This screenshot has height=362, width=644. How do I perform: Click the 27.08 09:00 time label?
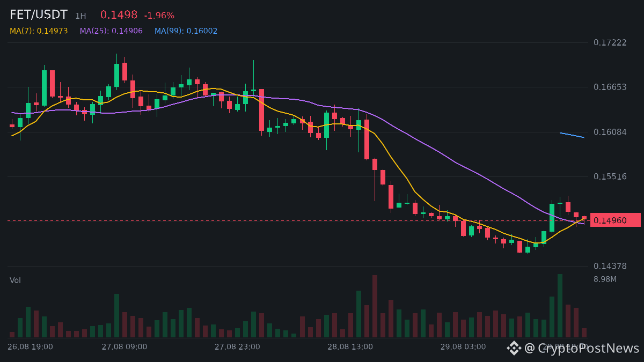pyautogui.click(x=124, y=347)
